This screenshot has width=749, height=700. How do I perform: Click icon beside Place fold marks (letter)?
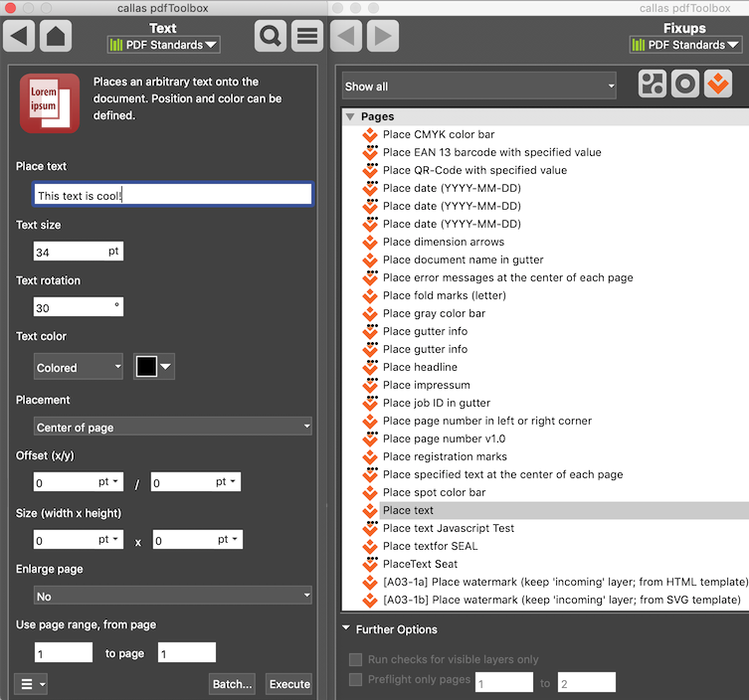pos(370,296)
